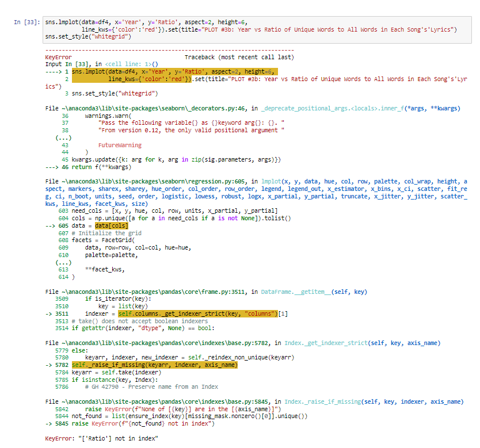This screenshot has width=480, height=448.
Task: Click the 'need_cols = [x, y, hue...' line 603
Action: coord(174,211)
